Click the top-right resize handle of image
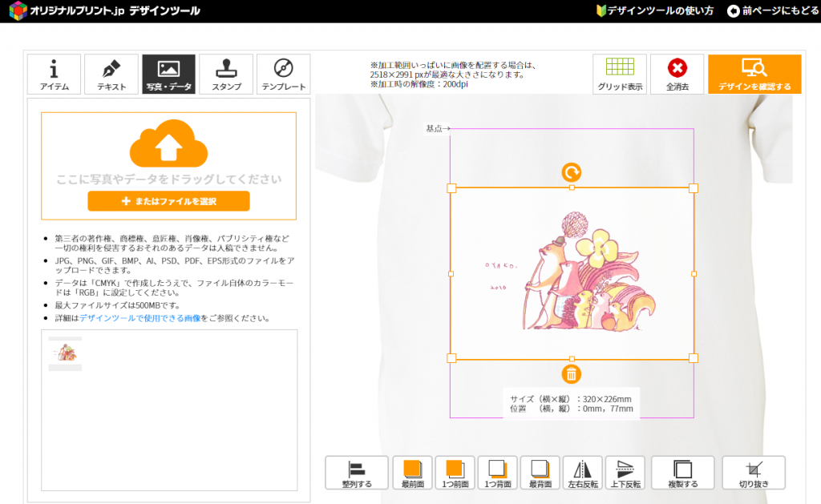821x504 pixels. tap(694, 188)
